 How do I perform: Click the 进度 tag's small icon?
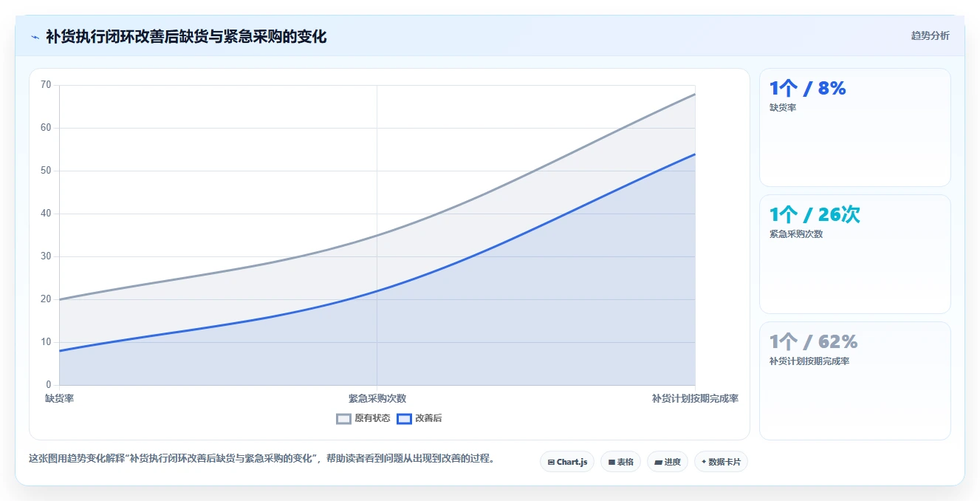point(658,462)
